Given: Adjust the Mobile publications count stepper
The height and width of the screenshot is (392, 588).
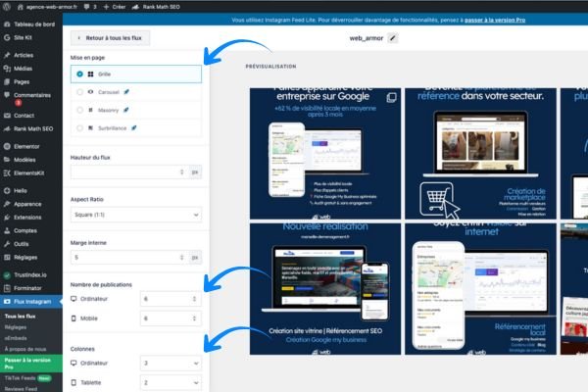Looking at the screenshot, I should click(194, 318).
